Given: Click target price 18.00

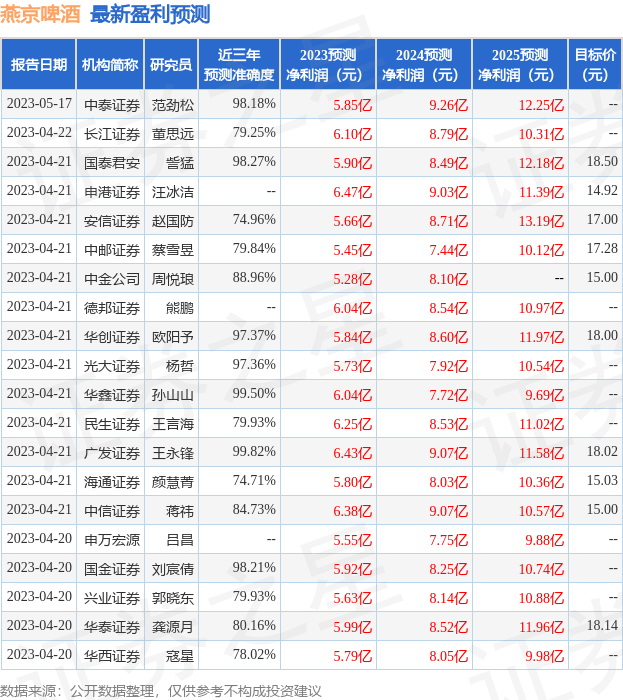Looking at the screenshot, I should 602,335.
